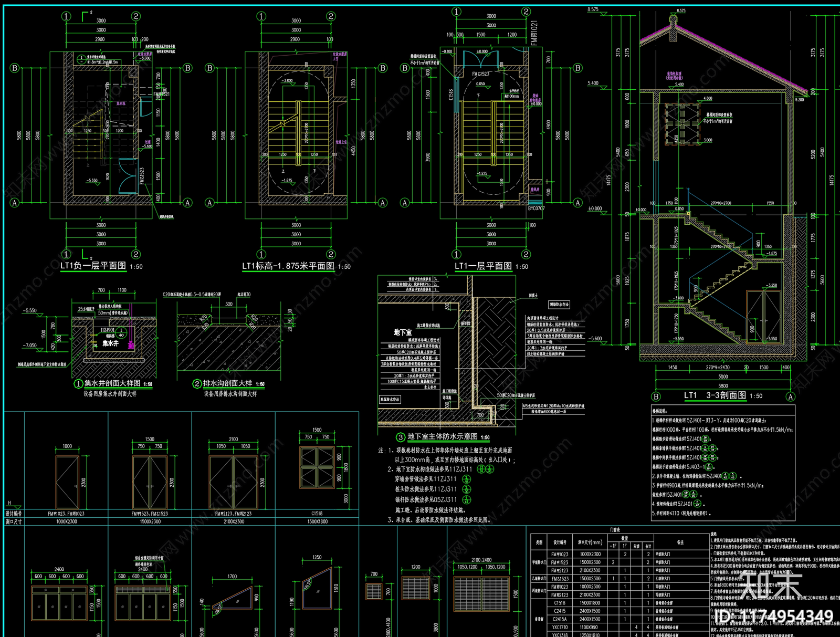840x637 pixels.
Task: Select the 'LT1负一层平面图' drawing title
Action: click(93, 266)
